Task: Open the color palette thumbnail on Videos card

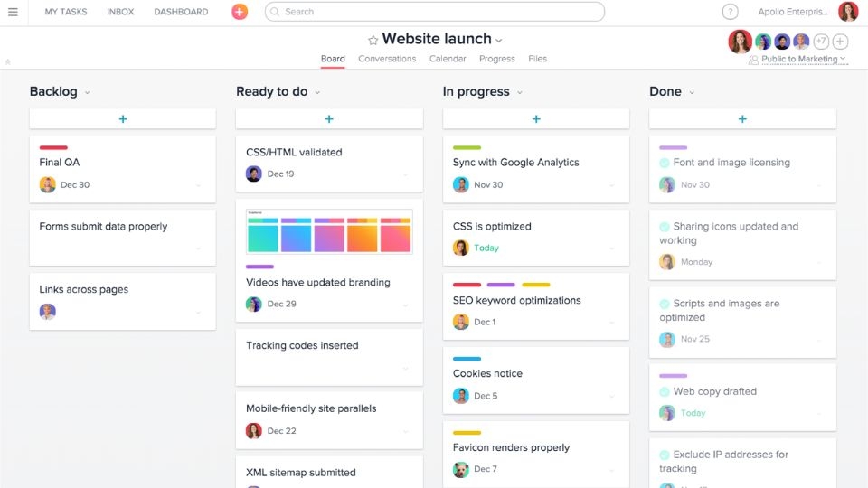Action: click(329, 231)
